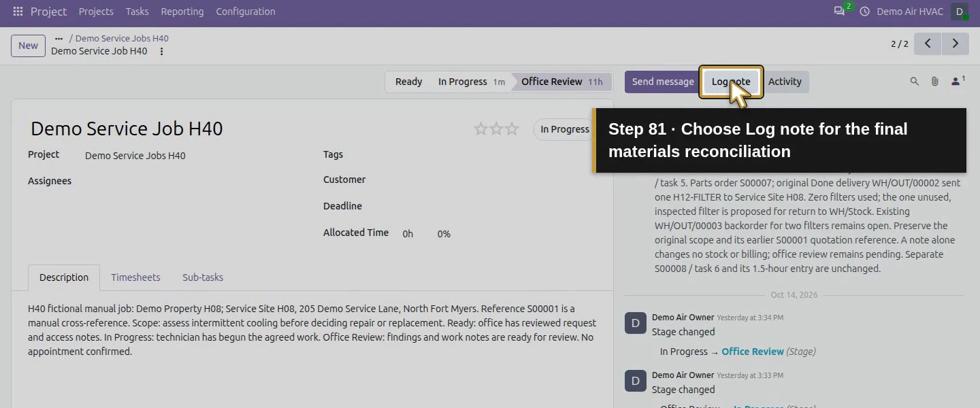Click the 0% progress value
The width and height of the screenshot is (980, 408).
444,234
